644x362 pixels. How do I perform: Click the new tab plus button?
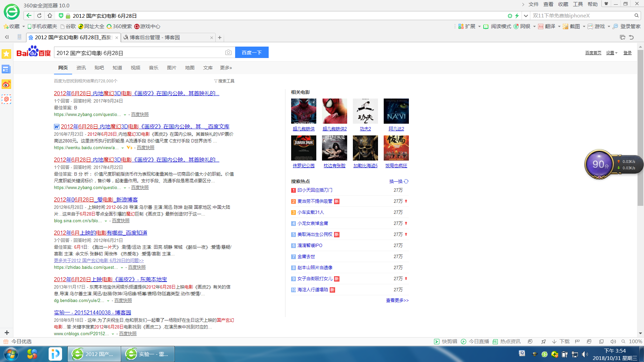220,38
